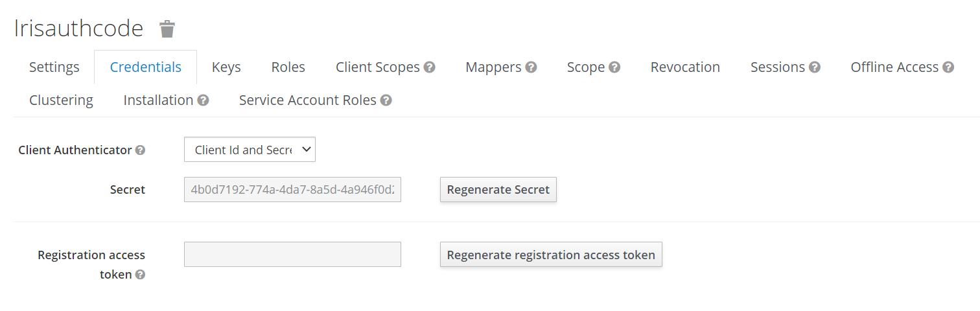
Task: Show help for Registration access token
Action: pos(140,275)
